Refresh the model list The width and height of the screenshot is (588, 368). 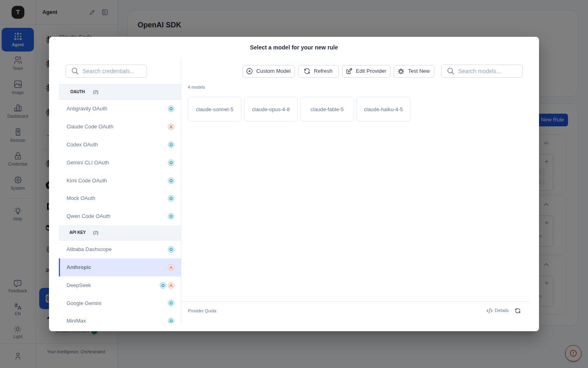pyautogui.click(x=318, y=71)
